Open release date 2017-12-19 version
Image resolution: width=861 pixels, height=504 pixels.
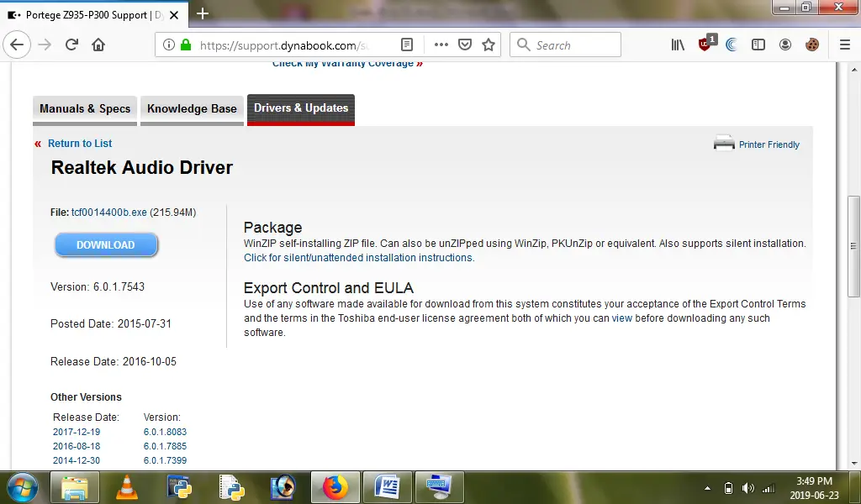77,432
